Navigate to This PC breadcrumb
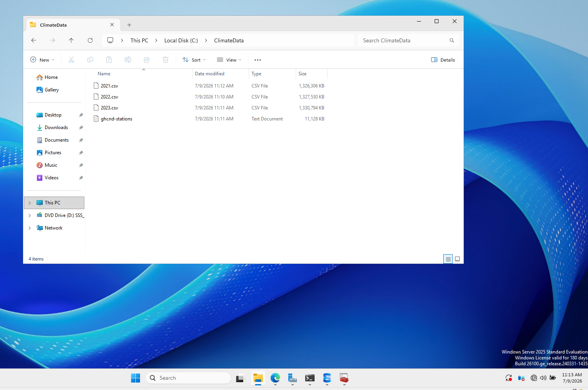The image size is (588, 390). [x=139, y=40]
